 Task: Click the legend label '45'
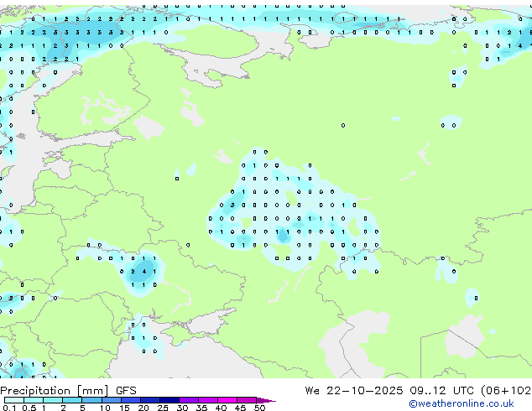pyautogui.click(x=240, y=408)
